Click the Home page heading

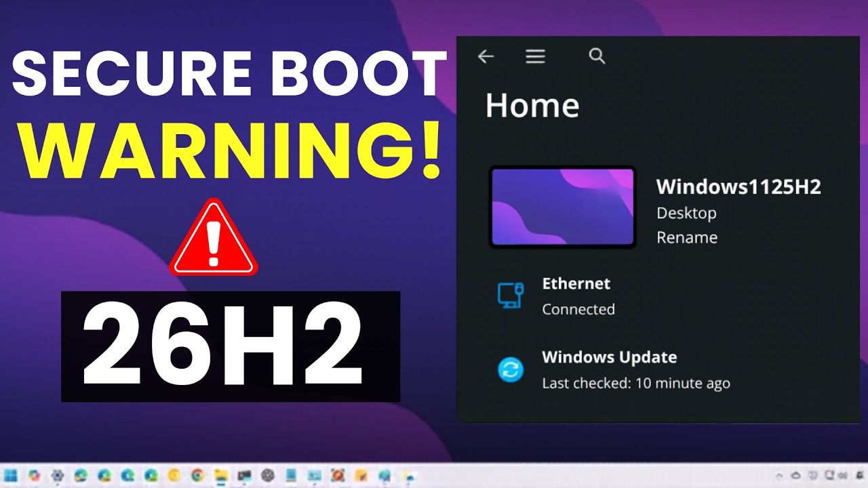click(532, 106)
